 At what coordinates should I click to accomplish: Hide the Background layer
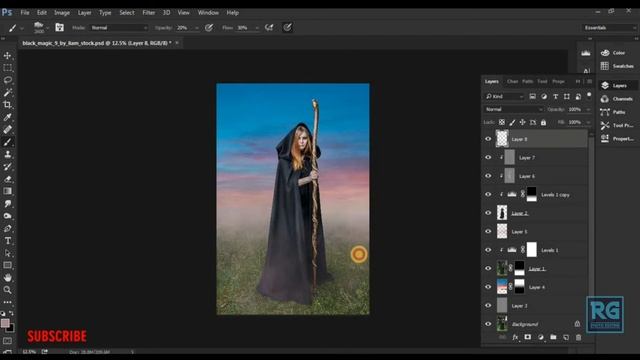pyautogui.click(x=488, y=324)
